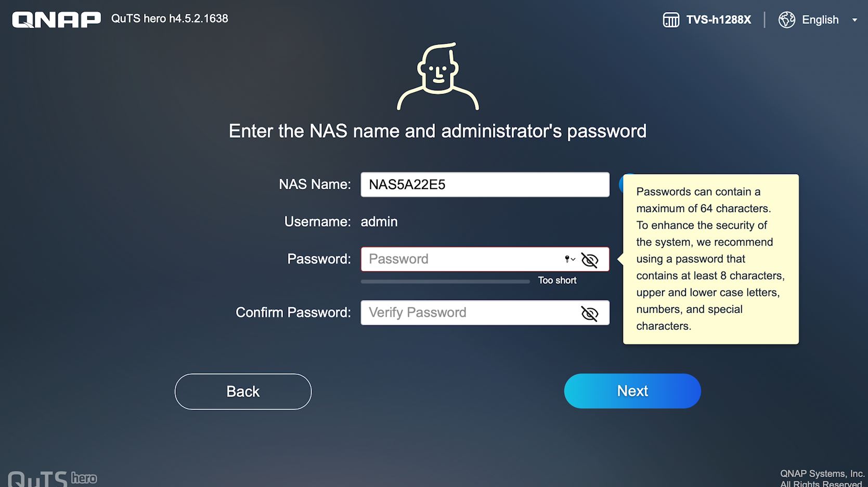Focus the NAS Name text field
This screenshot has height=487, width=868.
(x=485, y=185)
